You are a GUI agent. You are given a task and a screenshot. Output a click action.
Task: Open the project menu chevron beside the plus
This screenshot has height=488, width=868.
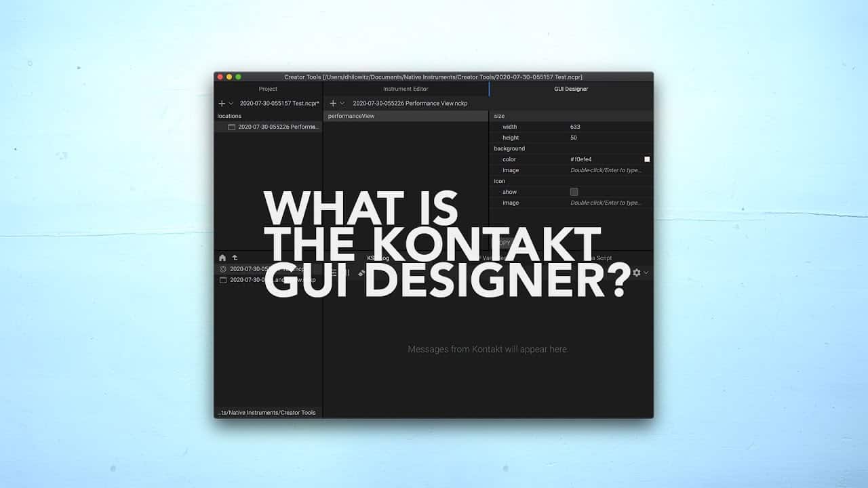(231, 104)
